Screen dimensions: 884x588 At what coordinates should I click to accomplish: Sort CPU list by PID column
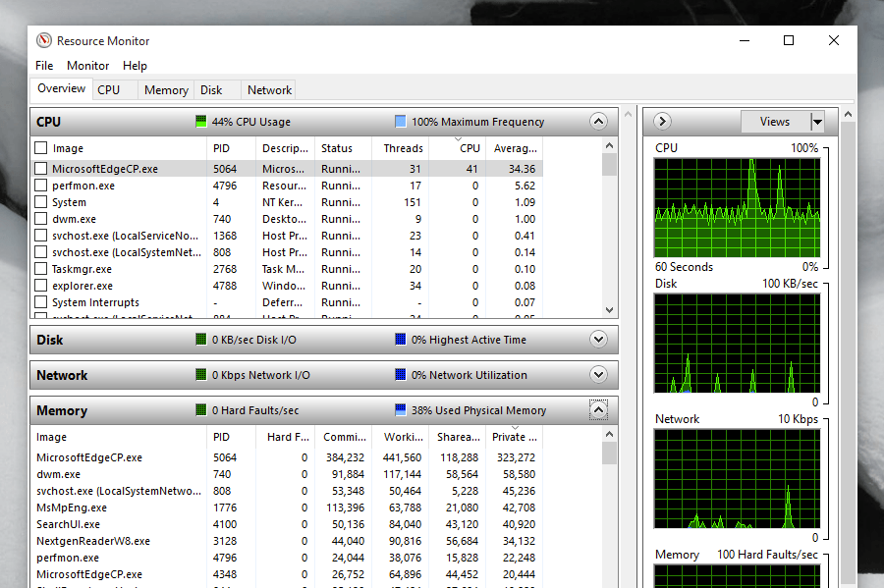[x=231, y=148]
